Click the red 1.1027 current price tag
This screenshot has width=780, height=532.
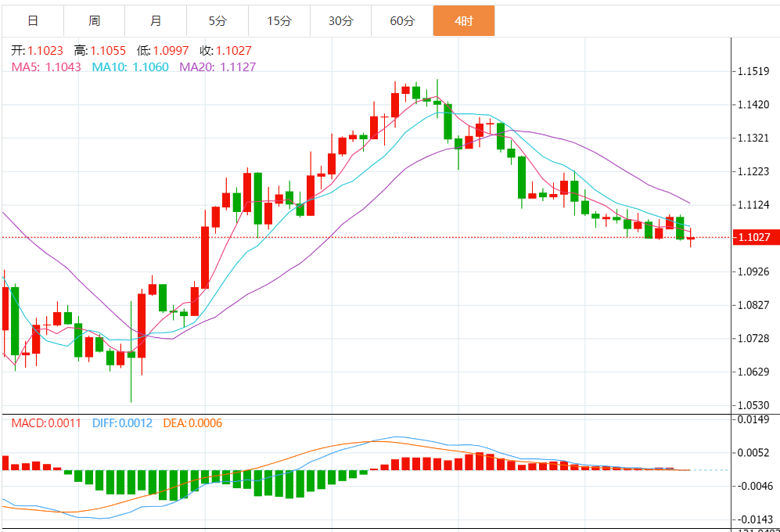pyautogui.click(x=755, y=237)
